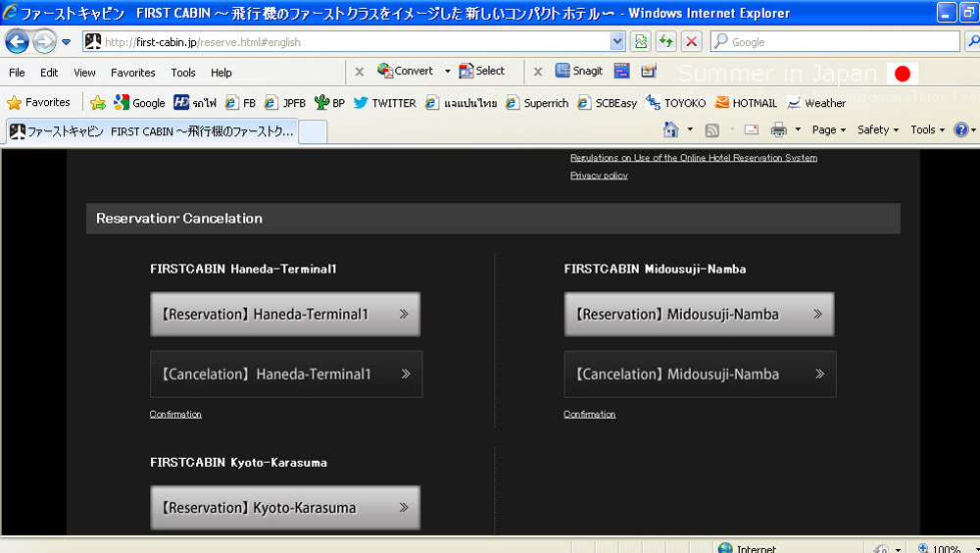Refresh the page with the green arrows icon
Viewport: 980px width, 553px height.
[x=666, y=42]
